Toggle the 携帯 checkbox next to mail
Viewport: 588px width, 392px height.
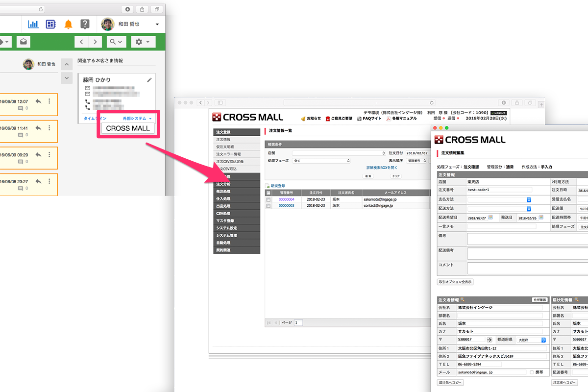[532, 372]
